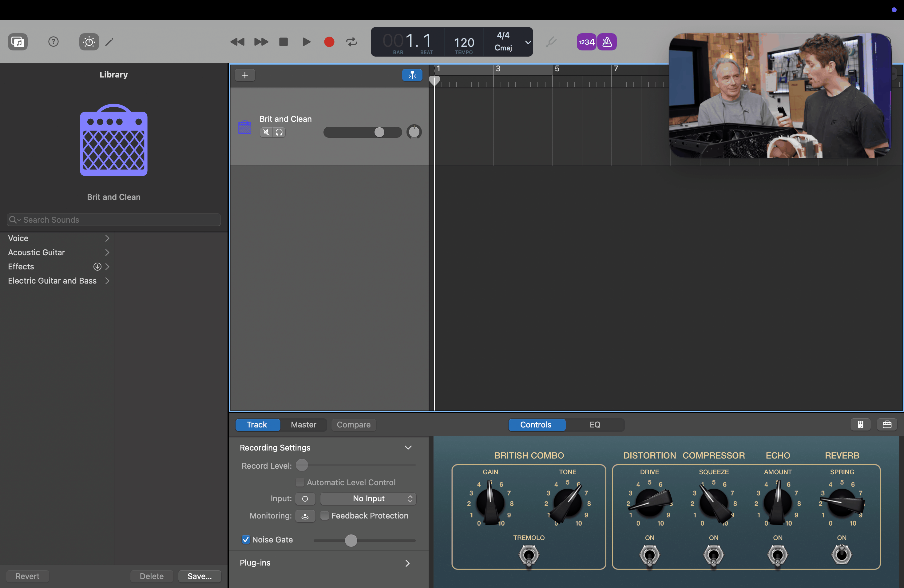Toggle the Cycle loop button
This screenshot has height=588, width=904.
pyautogui.click(x=352, y=42)
